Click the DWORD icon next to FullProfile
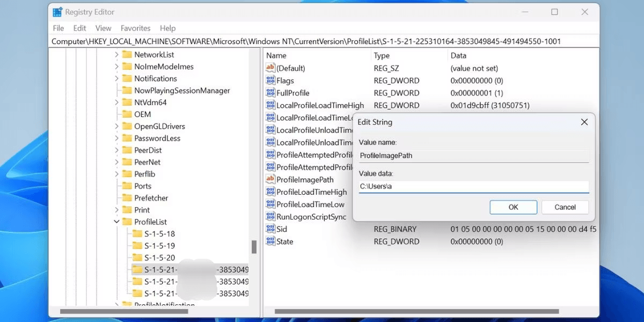This screenshot has width=644, height=322. click(x=271, y=93)
